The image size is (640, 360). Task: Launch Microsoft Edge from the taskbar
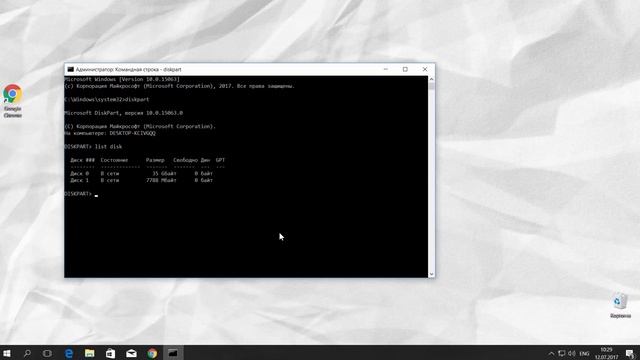(69, 353)
